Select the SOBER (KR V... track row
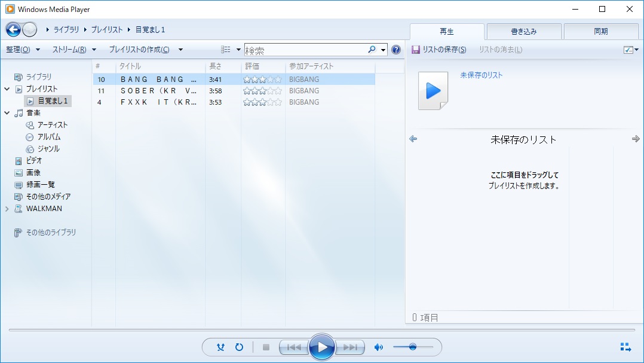 (234, 91)
